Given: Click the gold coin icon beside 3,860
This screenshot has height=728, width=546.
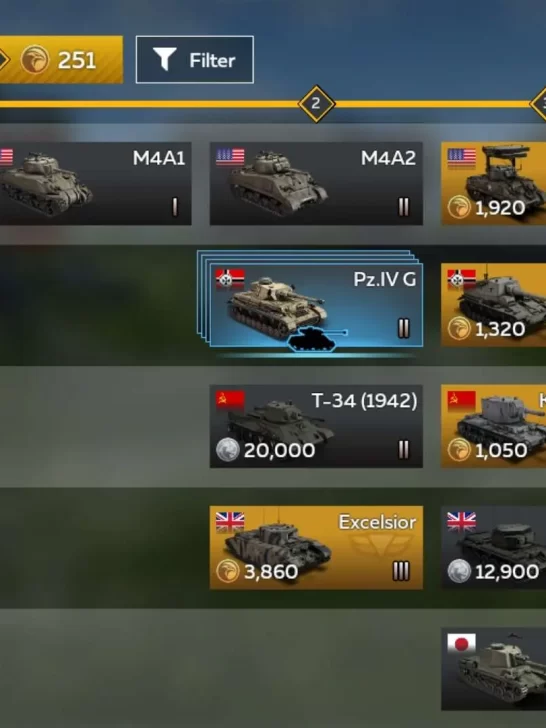Looking at the screenshot, I should pyautogui.click(x=228, y=572).
